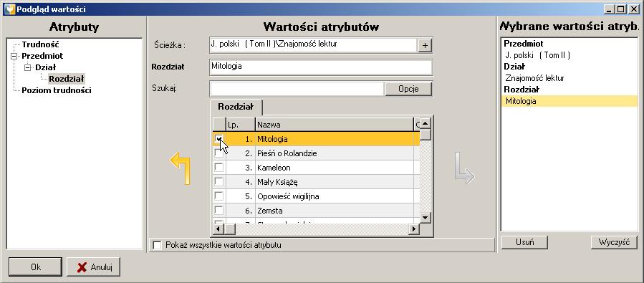This screenshot has width=644, height=283.
Task: Click the Lp. column header
Action: pyautogui.click(x=241, y=125)
